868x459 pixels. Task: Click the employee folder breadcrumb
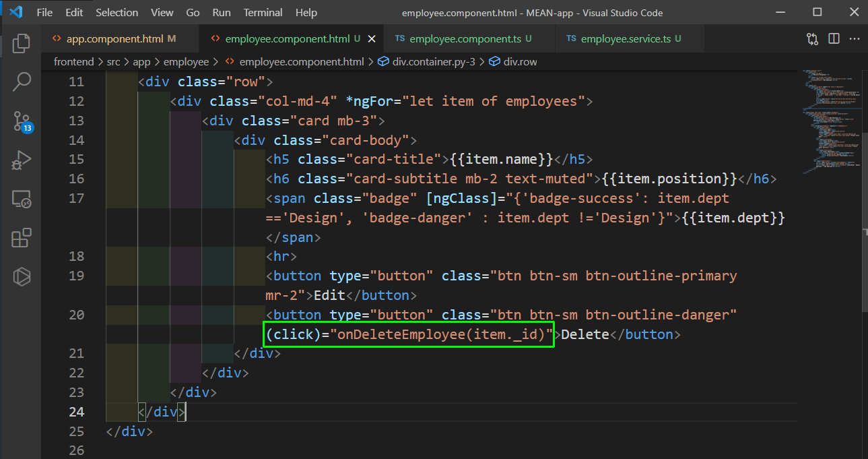coord(186,61)
